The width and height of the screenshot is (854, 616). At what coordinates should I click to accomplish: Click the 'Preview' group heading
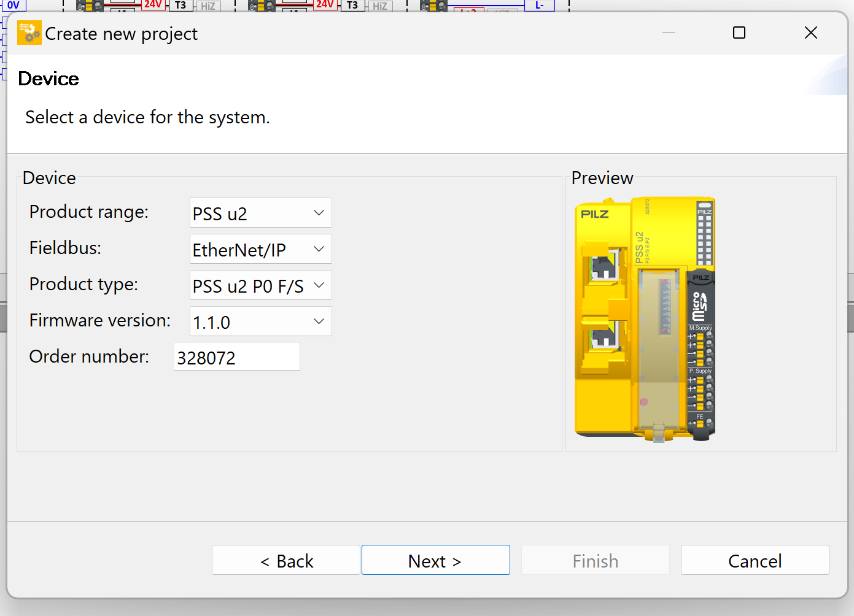tap(602, 178)
